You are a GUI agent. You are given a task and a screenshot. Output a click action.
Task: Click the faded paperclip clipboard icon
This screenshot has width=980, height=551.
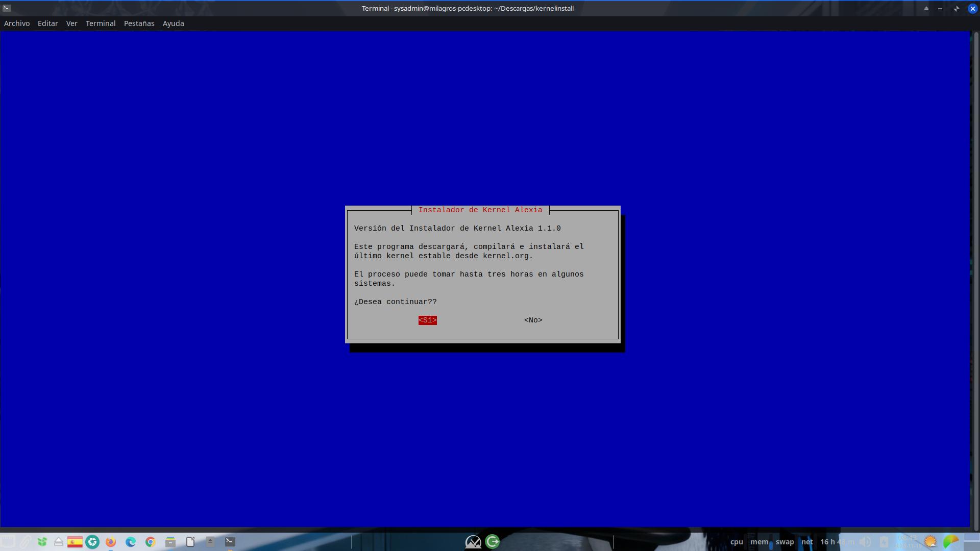tap(26, 542)
